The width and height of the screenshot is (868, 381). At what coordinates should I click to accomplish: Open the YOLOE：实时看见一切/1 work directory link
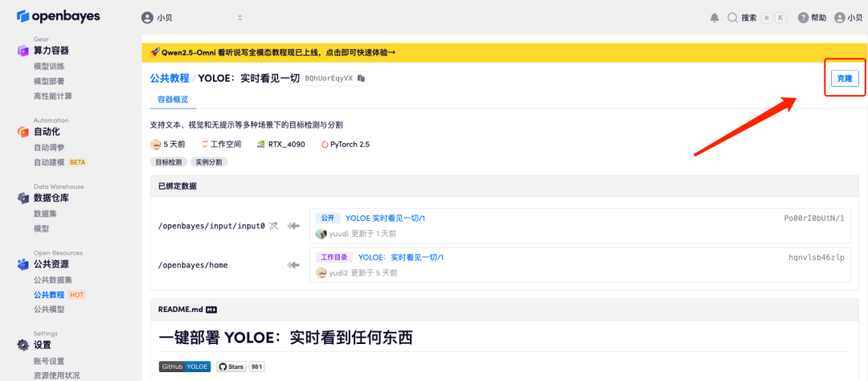pyautogui.click(x=401, y=257)
